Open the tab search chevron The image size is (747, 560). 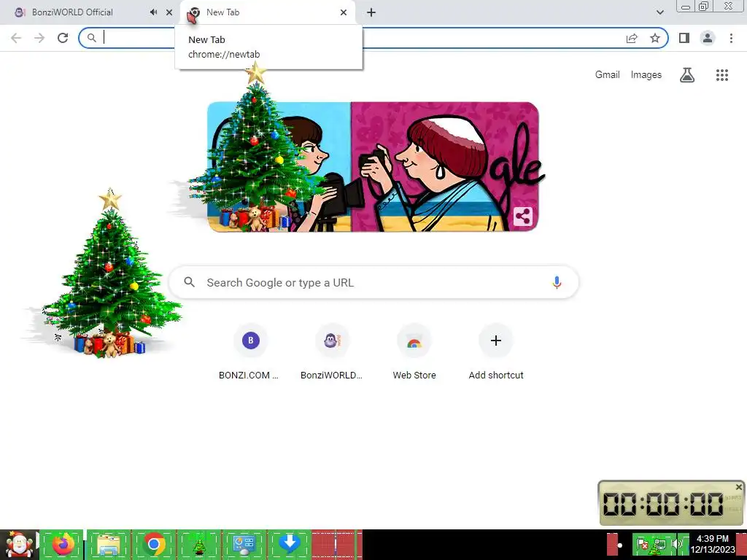click(x=659, y=12)
